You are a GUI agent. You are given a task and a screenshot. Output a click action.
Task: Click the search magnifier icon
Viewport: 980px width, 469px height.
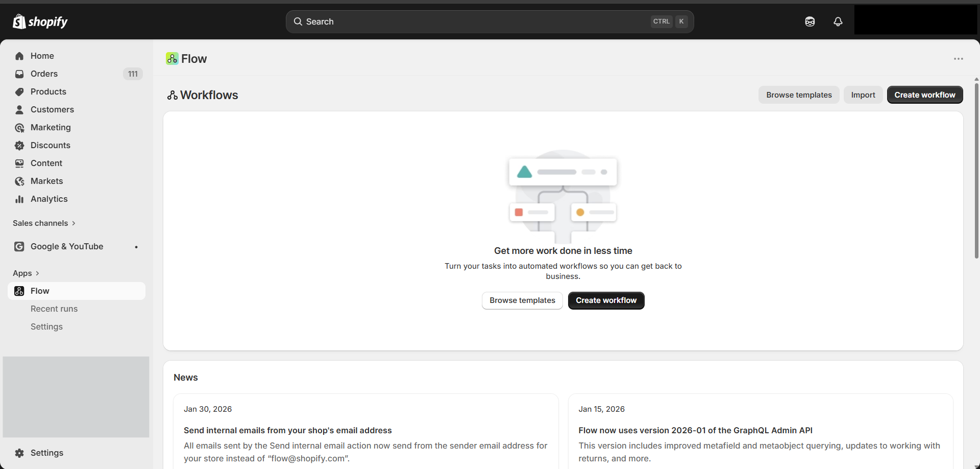pyautogui.click(x=298, y=21)
